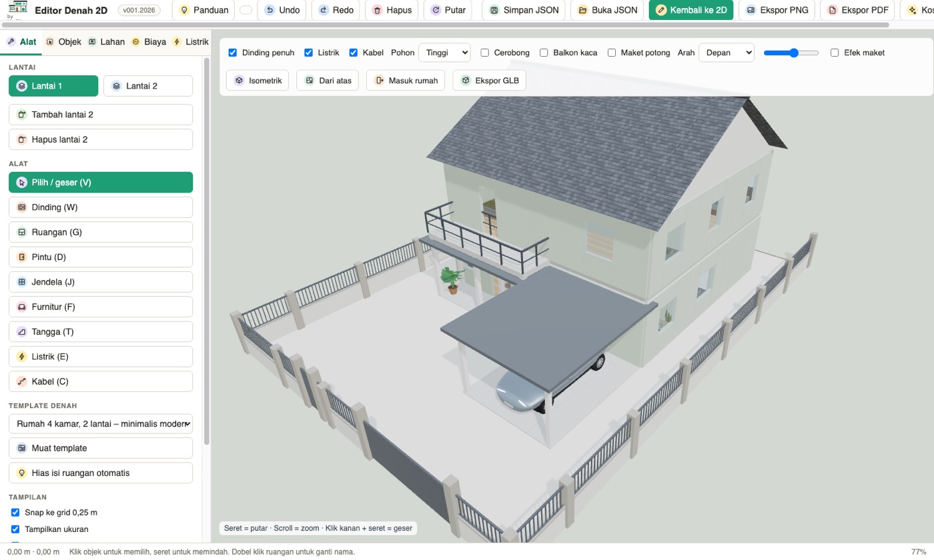Open a file with Buka JSON

click(607, 10)
